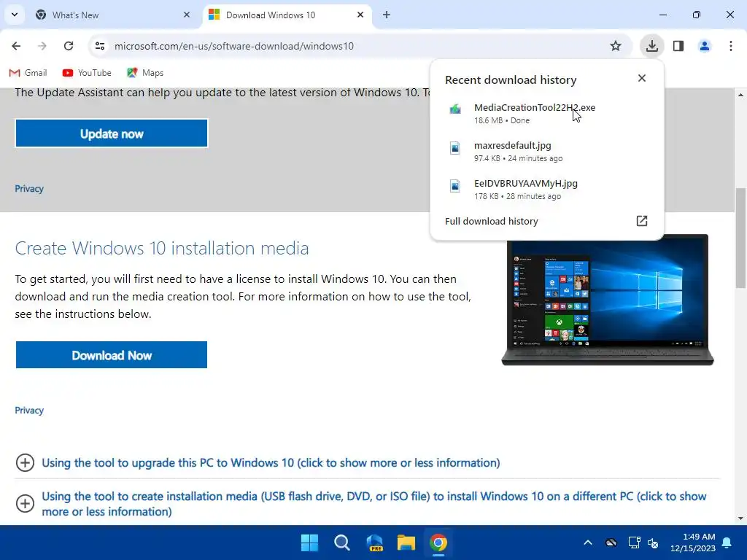
Task: Show hidden tray icons chevron
Action: tap(588, 542)
